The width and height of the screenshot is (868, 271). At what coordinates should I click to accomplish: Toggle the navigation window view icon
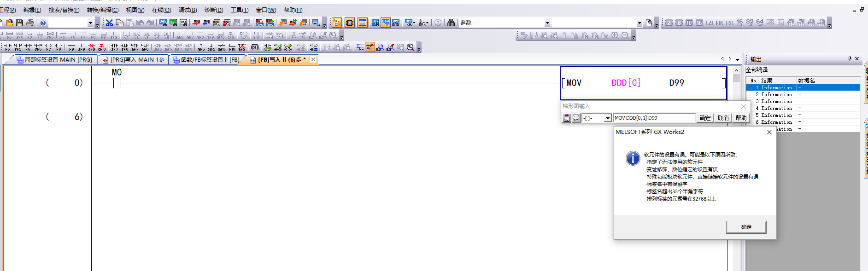[x=337, y=23]
